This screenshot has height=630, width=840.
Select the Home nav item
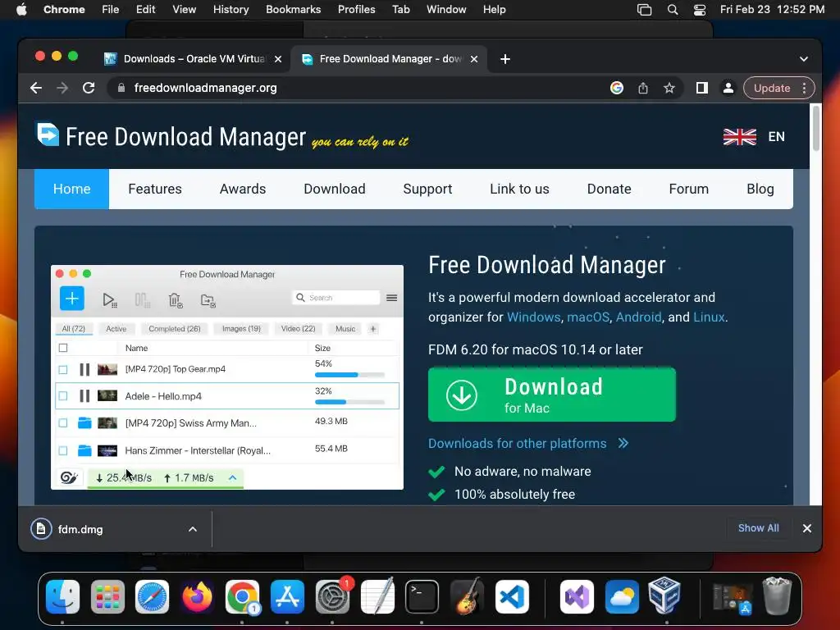tap(72, 189)
